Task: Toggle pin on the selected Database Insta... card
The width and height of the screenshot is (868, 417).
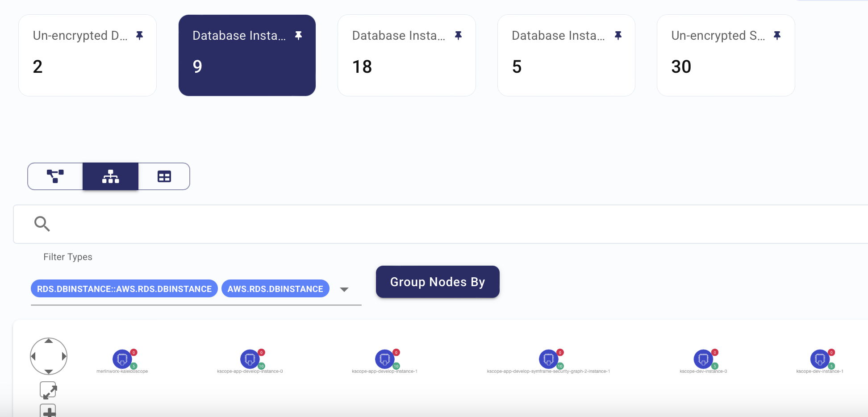Action: [299, 35]
